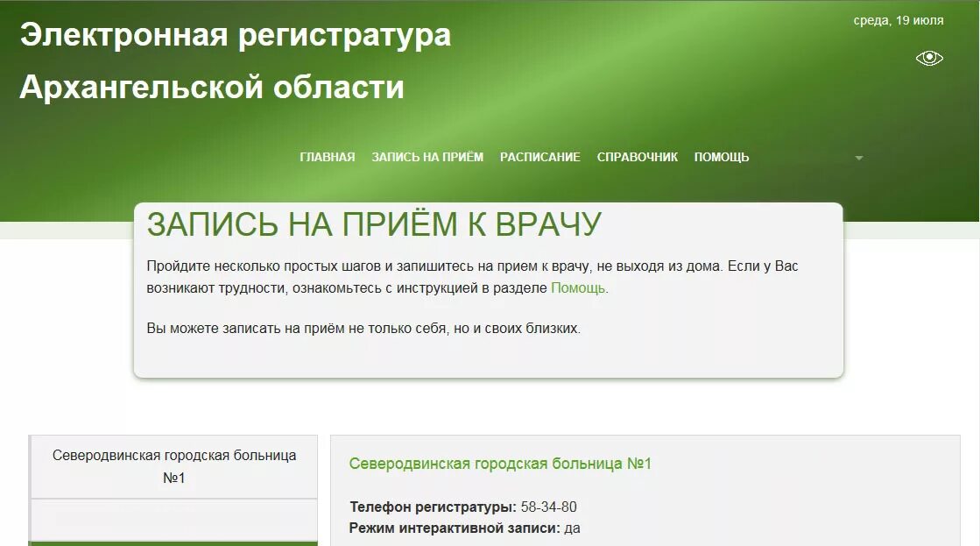Viewport: 980px width, 546px height.
Task: Select Северодвинская городская больница №1 in left list
Action: pyautogui.click(x=175, y=464)
